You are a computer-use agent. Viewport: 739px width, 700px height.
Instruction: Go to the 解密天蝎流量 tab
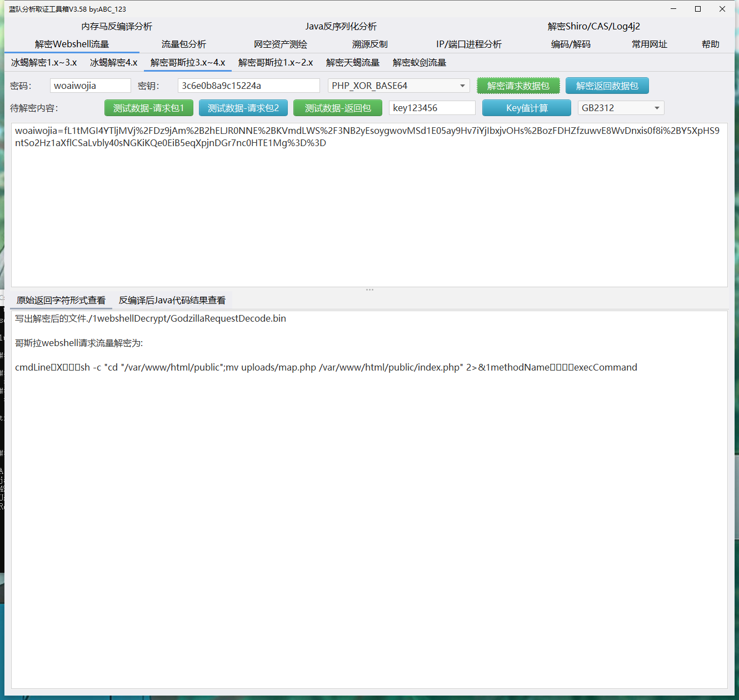(352, 63)
